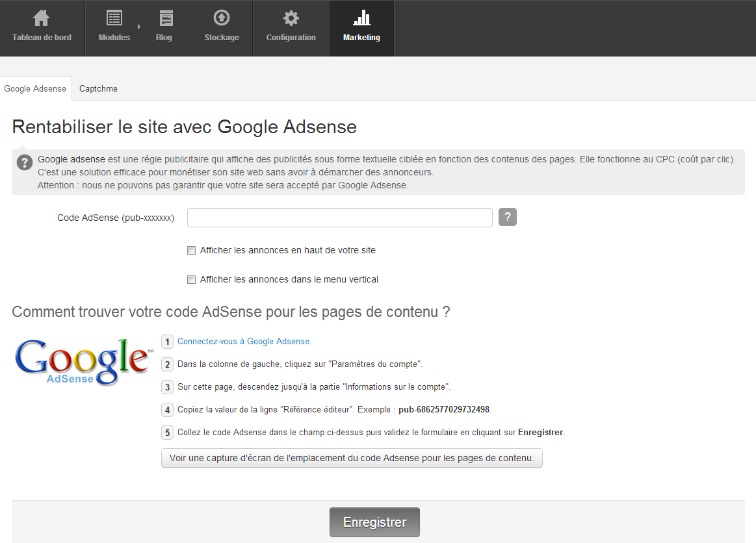Screen dimensions: 756x543
Task: Open the Tableau de bord home icon
Action: tap(42, 18)
